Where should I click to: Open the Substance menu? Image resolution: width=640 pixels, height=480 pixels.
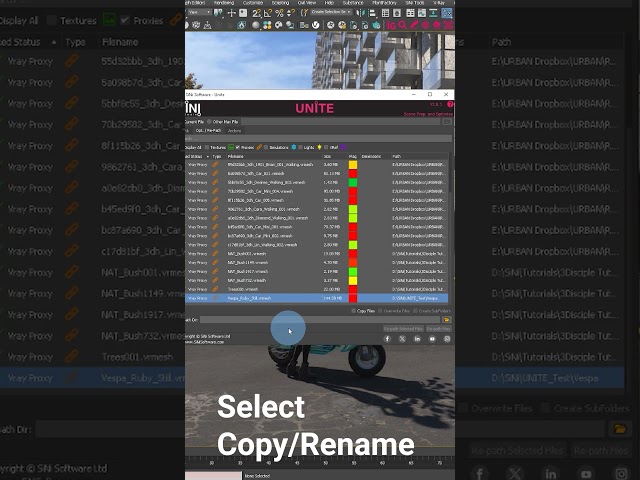(x=353, y=3)
